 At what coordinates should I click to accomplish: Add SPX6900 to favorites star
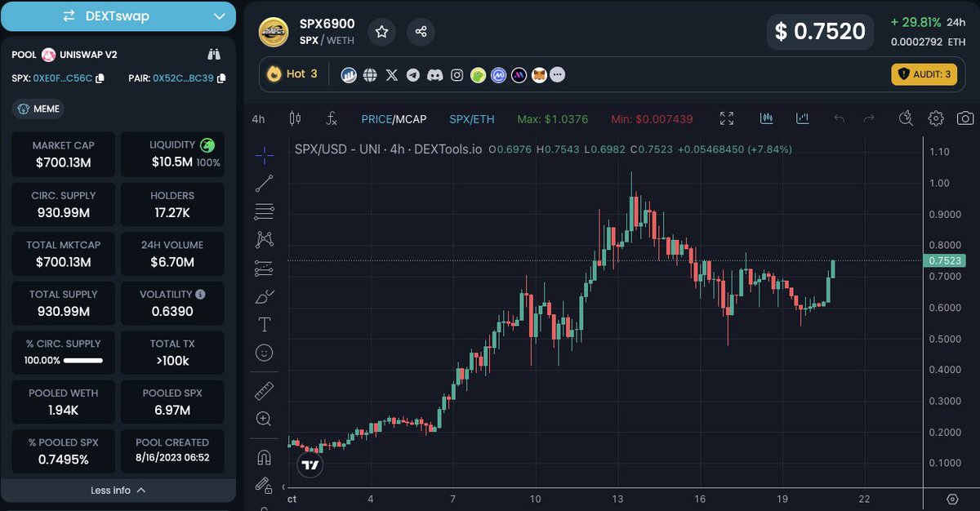[x=381, y=32]
